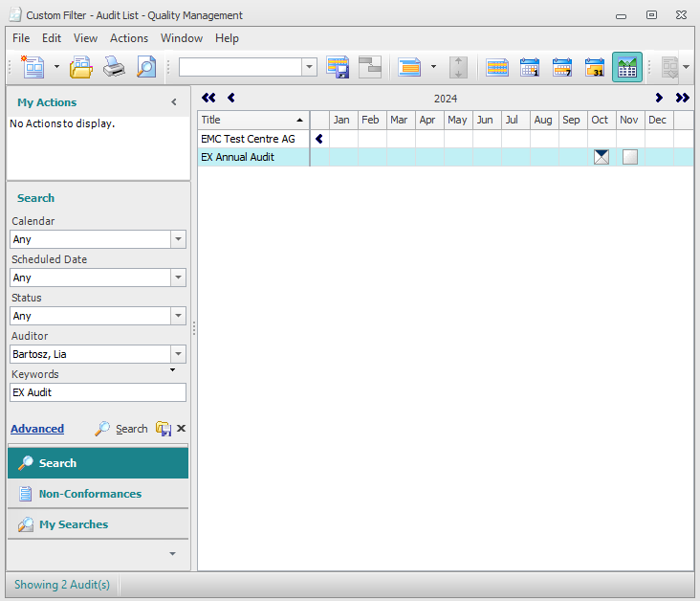700x601 pixels.
Task: Click the Keywords field containing EX Audit
Action: pos(98,392)
